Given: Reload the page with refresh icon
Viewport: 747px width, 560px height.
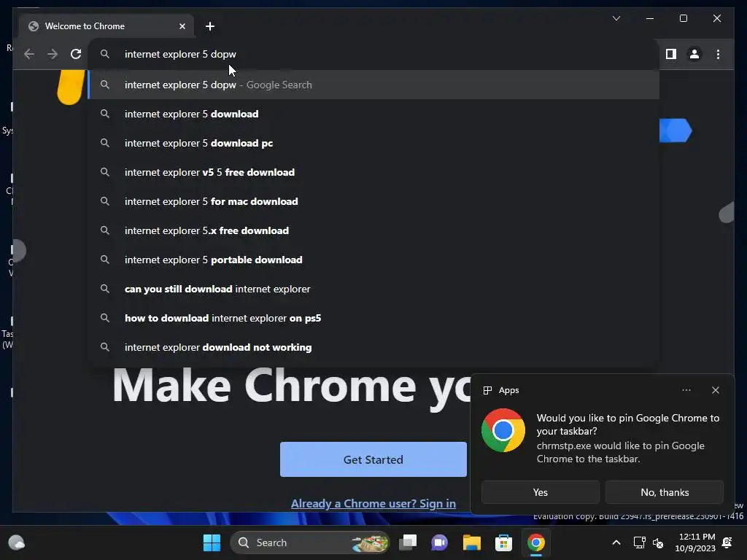Looking at the screenshot, I should 76,54.
